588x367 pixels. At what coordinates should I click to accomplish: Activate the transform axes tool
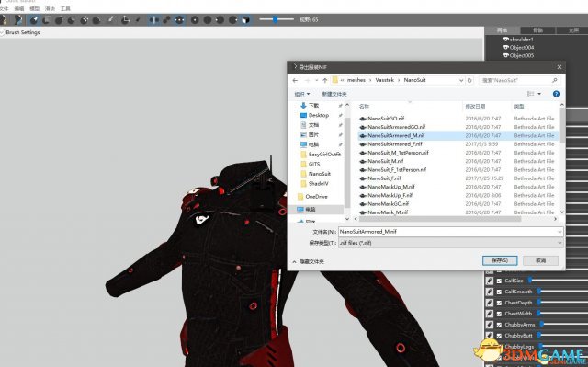pos(125,20)
